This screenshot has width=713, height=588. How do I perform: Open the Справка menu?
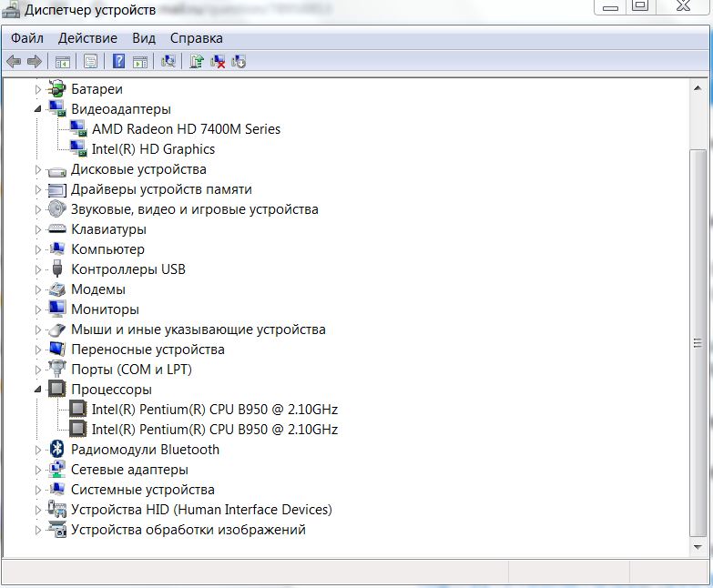coord(197,38)
